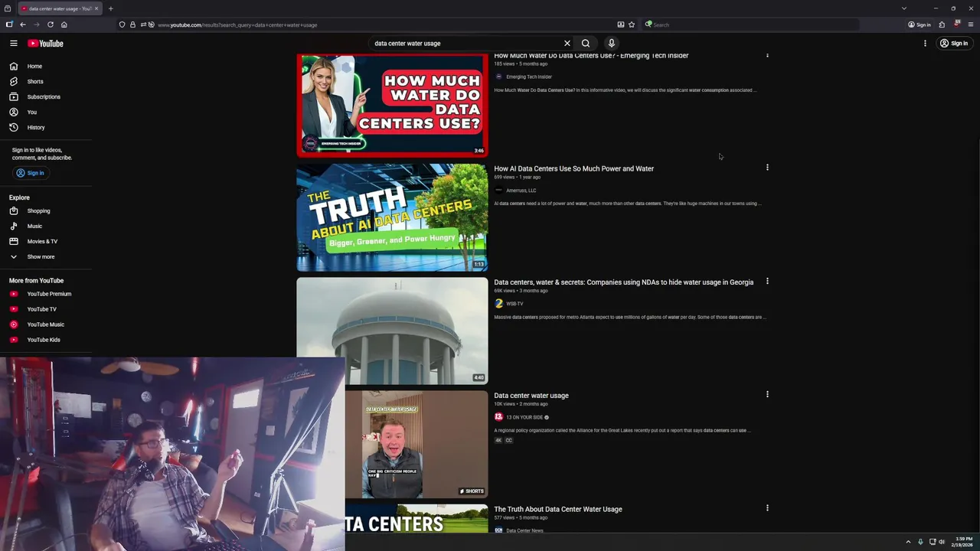Open Data centers, water & secrets video title
This screenshot has height=551, width=980.
coord(623,282)
